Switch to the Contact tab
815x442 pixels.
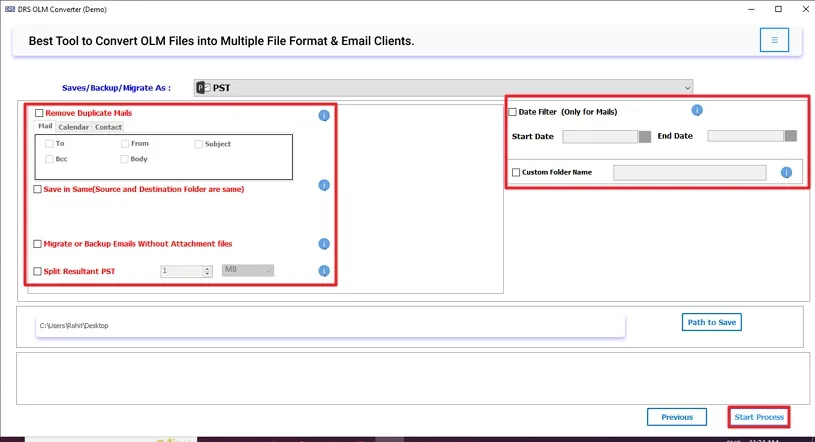pyautogui.click(x=108, y=127)
